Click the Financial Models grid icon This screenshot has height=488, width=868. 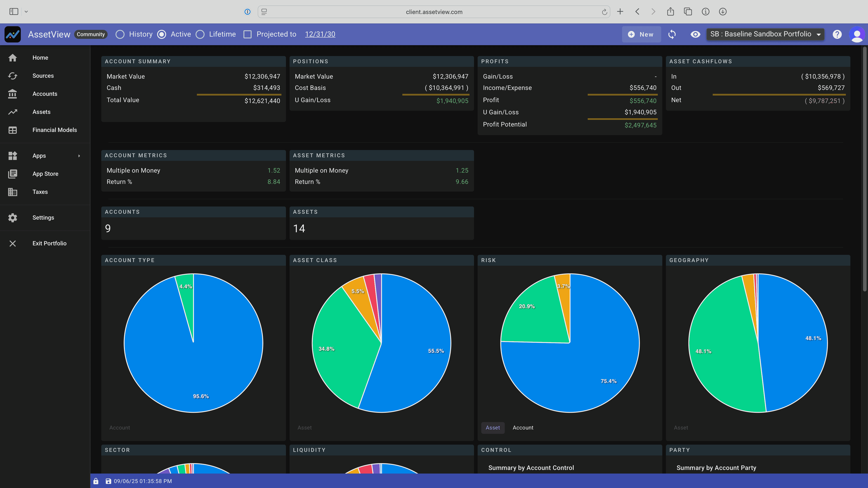[12, 130]
